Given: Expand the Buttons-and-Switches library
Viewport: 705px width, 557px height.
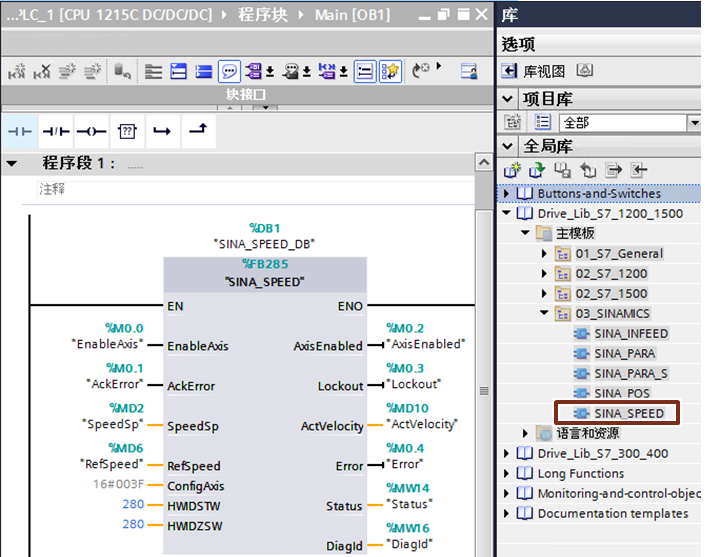Looking at the screenshot, I should click(507, 193).
